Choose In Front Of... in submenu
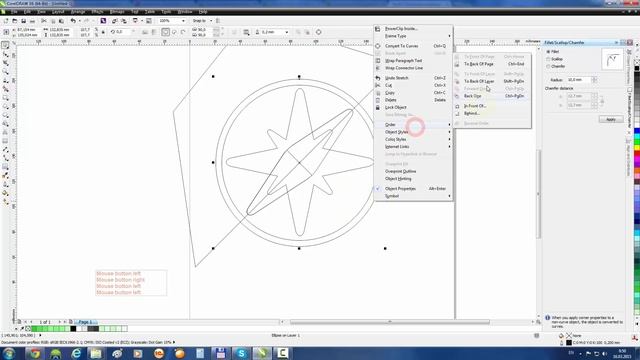The height and width of the screenshot is (360, 640). click(492, 106)
